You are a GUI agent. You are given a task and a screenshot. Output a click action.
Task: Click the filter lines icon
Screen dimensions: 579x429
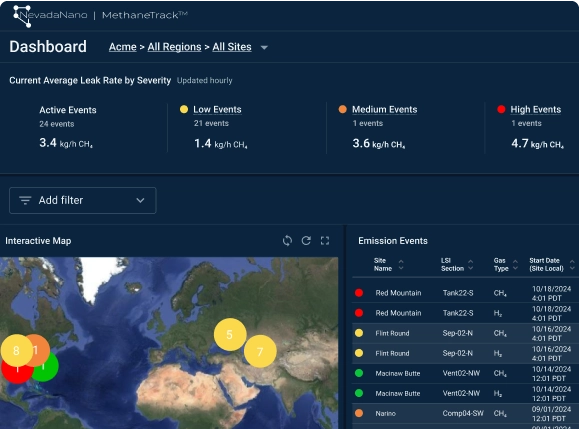(25, 200)
